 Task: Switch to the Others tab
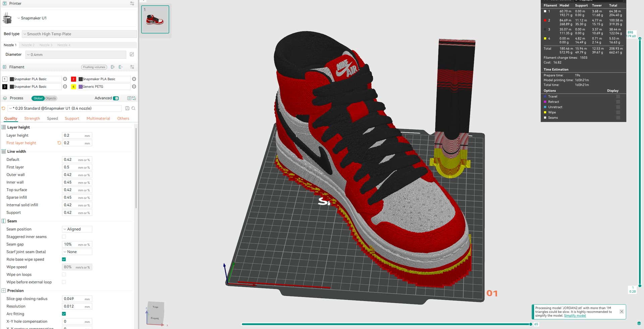123,119
